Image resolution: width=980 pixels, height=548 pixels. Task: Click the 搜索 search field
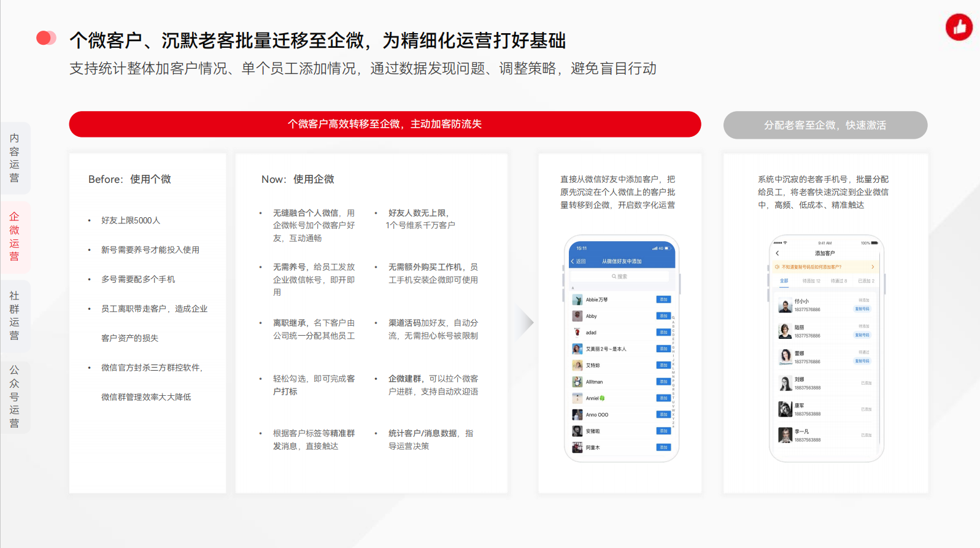coord(620,277)
